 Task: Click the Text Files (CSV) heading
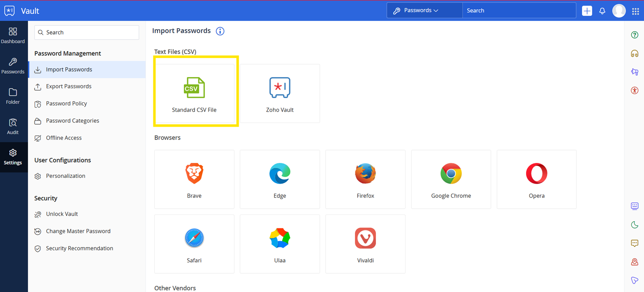tap(175, 52)
